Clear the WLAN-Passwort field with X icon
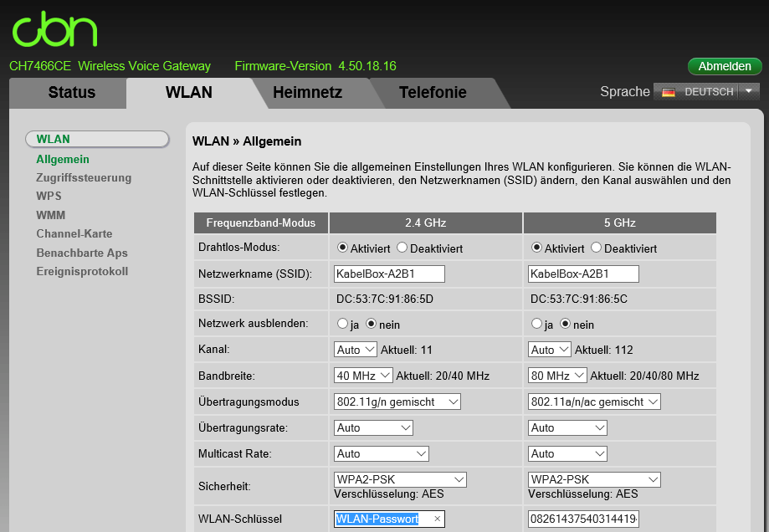Image resolution: width=769 pixels, height=532 pixels. tap(437, 519)
